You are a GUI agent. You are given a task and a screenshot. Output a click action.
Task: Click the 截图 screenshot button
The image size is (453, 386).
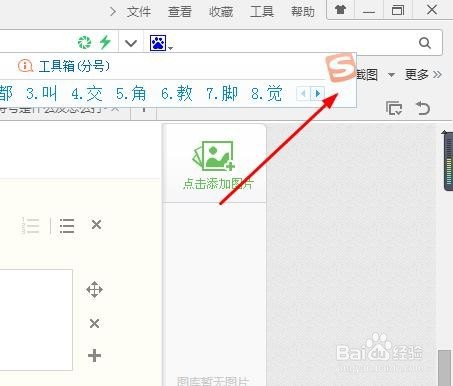pos(367,75)
